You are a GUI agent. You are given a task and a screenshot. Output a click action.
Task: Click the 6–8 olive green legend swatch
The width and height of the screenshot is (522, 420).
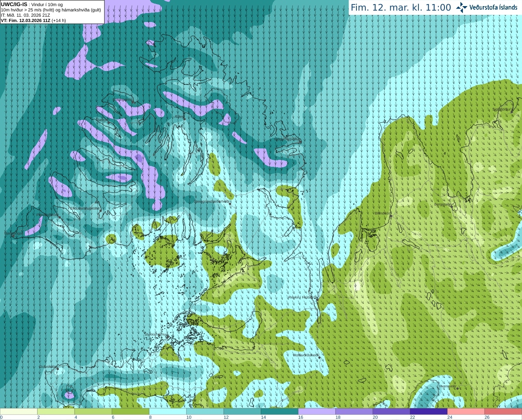[x=130, y=411]
